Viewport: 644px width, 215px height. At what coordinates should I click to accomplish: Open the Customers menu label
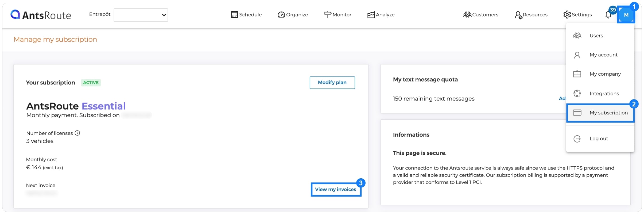[x=485, y=15]
